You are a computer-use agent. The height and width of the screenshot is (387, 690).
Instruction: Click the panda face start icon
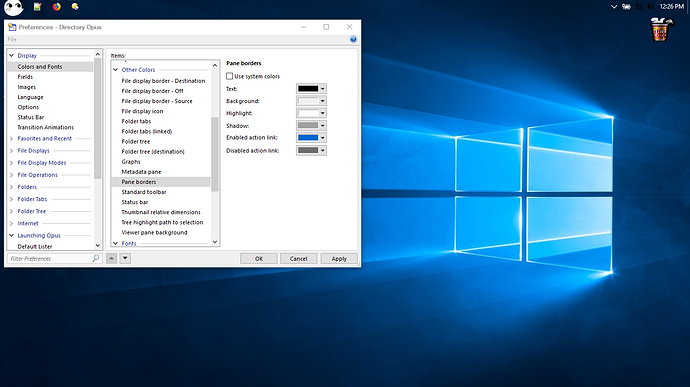click(x=13, y=7)
